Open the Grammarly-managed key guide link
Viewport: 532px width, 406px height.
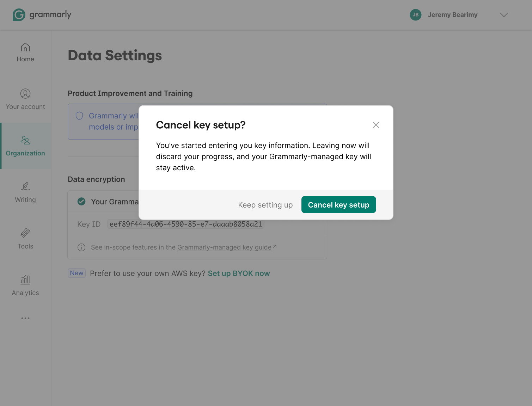[225, 247]
